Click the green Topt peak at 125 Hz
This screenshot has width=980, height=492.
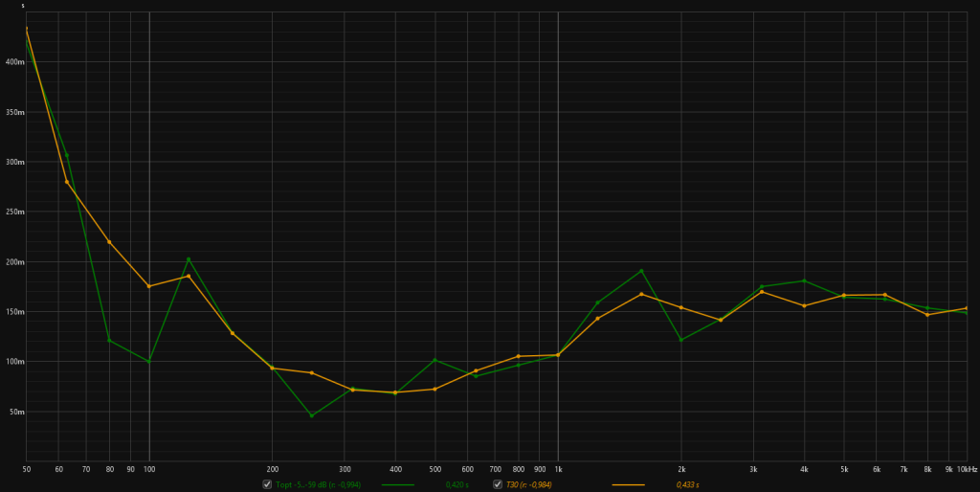(x=189, y=259)
